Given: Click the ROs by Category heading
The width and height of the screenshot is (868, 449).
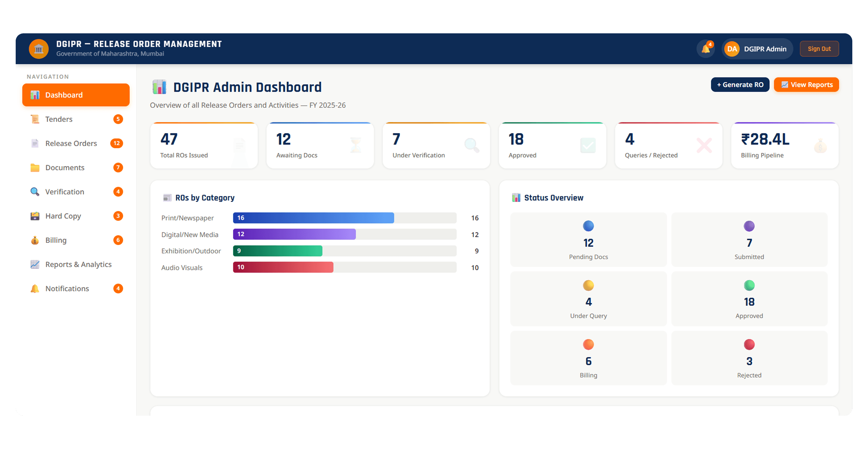Looking at the screenshot, I should pyautogui.click(x=205, y=198).
